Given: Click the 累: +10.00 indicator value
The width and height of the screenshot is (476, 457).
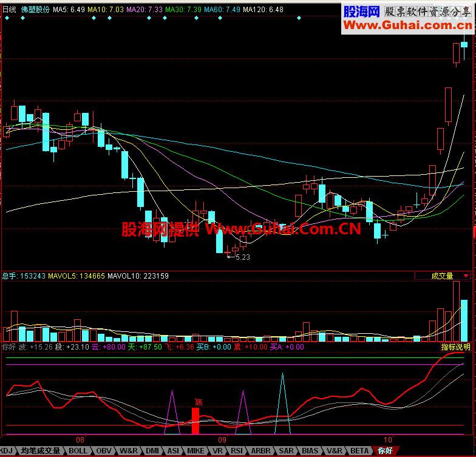Looking at the screenshot, I should click(251, 347).
